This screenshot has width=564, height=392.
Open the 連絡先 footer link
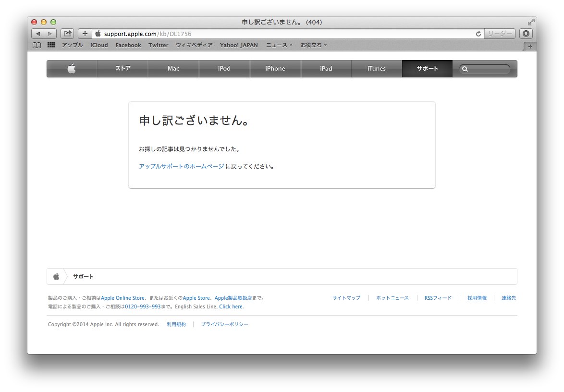point(509,298)
